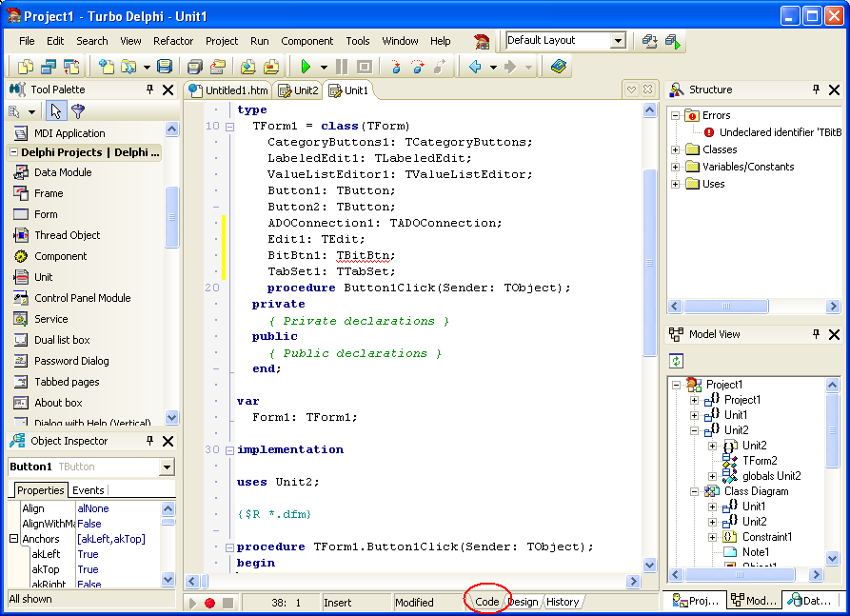Select Code view tab at bottom
Image resolution: width=850 pixels, height=616 pixels.
(486, 602)
